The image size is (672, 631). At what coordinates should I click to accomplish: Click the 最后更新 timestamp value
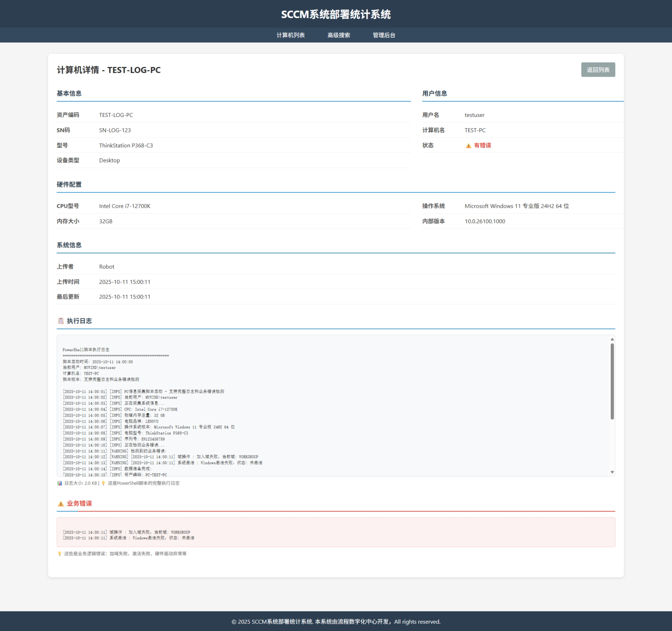[x=125, y=297]
